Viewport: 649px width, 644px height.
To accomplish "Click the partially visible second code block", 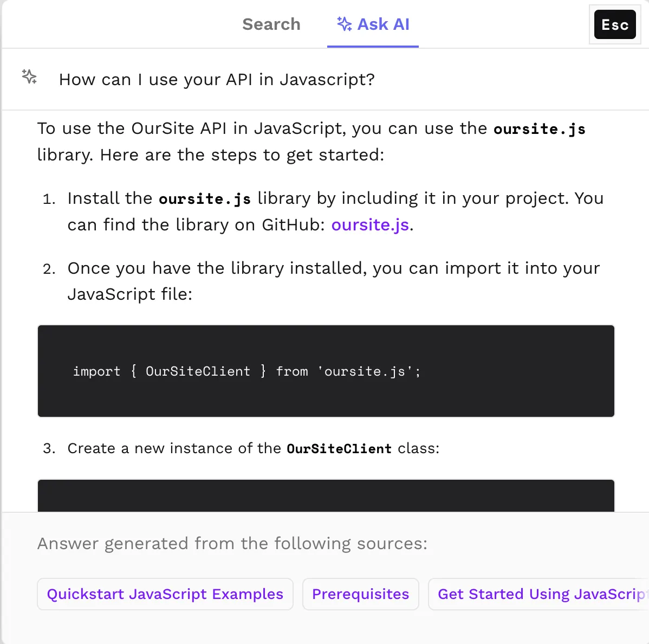I will pos(326,495).
